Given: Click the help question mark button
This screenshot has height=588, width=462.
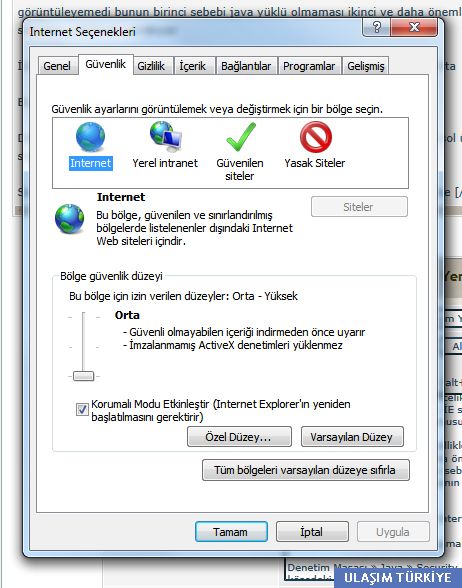Looking at the screenshot, I should [376, 27].
